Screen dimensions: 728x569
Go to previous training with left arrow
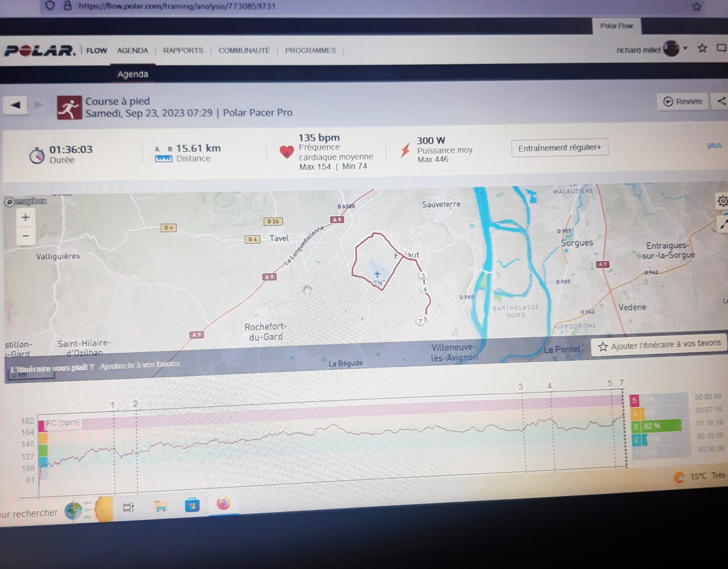[x=15, y=105]
